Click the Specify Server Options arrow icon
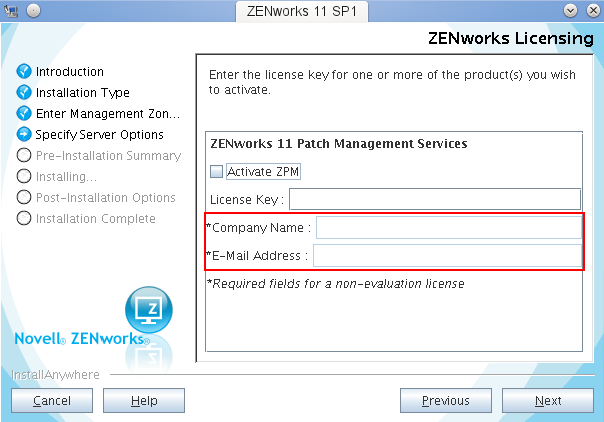 [x=25, y=135]
